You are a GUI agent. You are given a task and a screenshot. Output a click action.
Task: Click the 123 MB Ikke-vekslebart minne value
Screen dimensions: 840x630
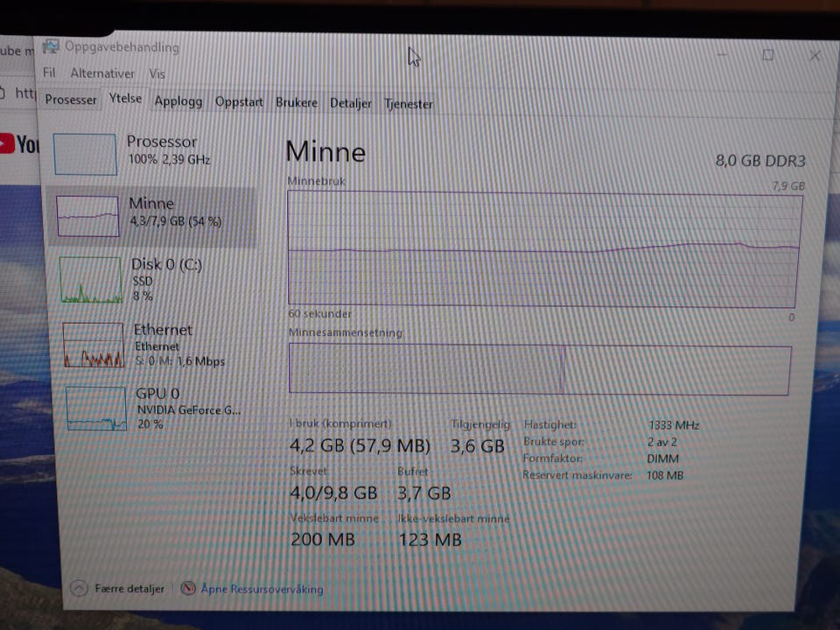[x=430, y=540]
